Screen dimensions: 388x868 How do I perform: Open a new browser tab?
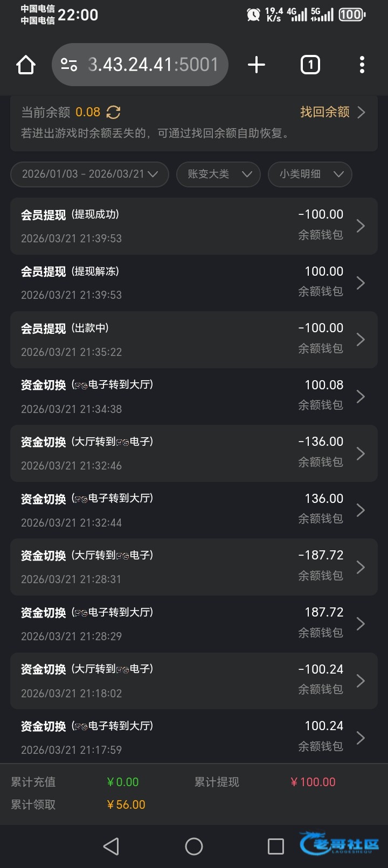click(x=257, y=65)
